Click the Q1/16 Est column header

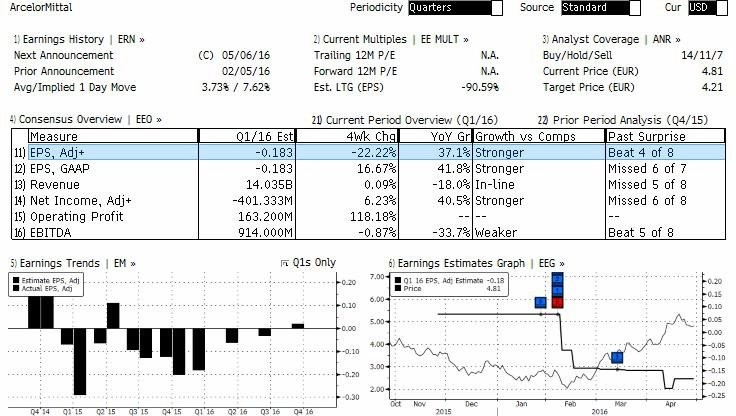(247, 136)
